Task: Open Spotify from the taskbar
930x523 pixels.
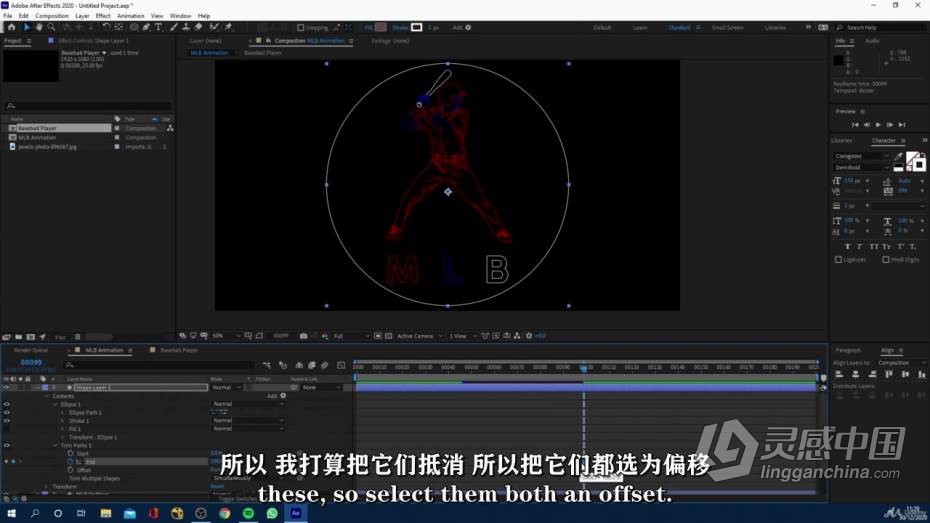Action: 248,513
